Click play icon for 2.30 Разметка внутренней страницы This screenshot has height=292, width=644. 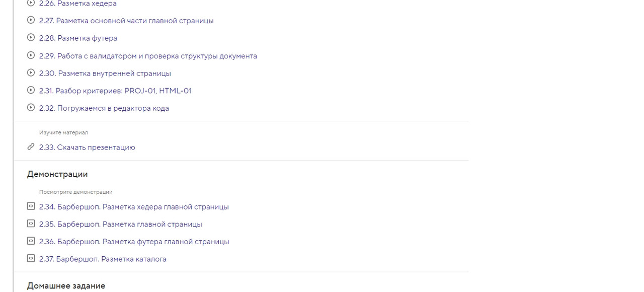pos(31,72)
